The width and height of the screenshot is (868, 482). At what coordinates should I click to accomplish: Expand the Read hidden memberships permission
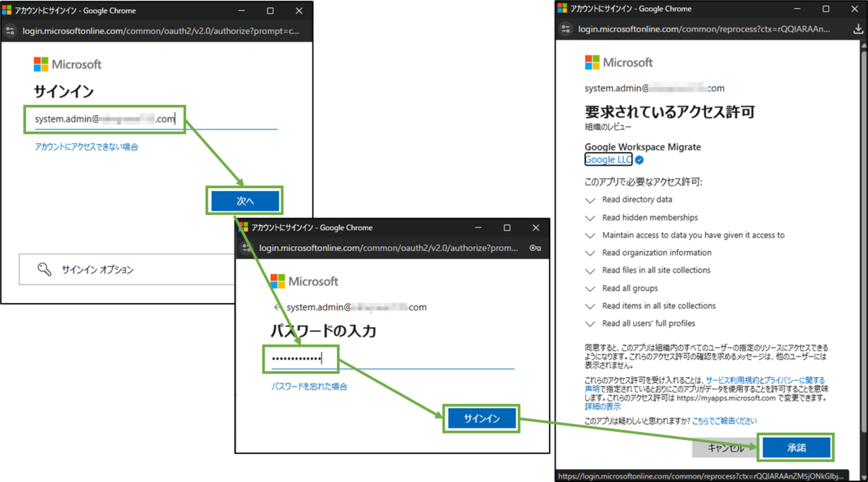[590, 217]
